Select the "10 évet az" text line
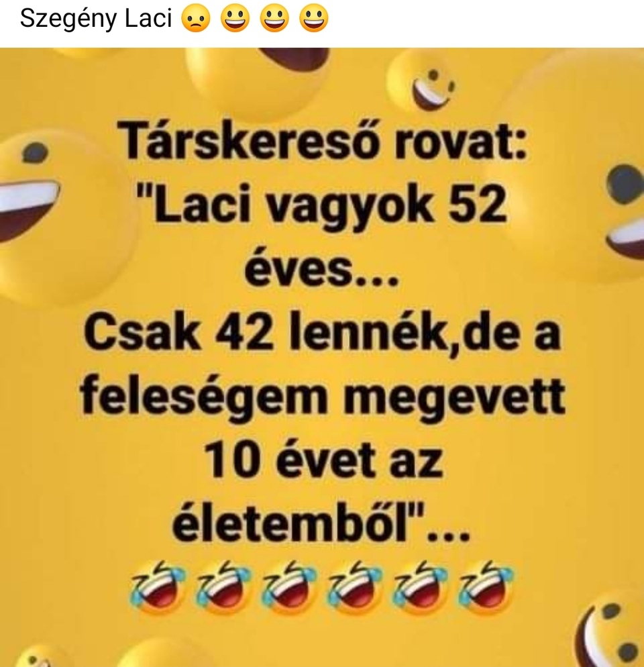The width and height of the screenshot is (644, 667). pos(324,461)
